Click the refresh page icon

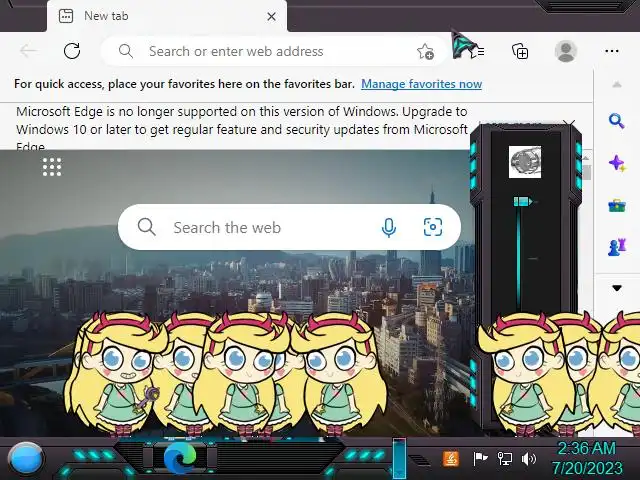click(x=72, y=51)
